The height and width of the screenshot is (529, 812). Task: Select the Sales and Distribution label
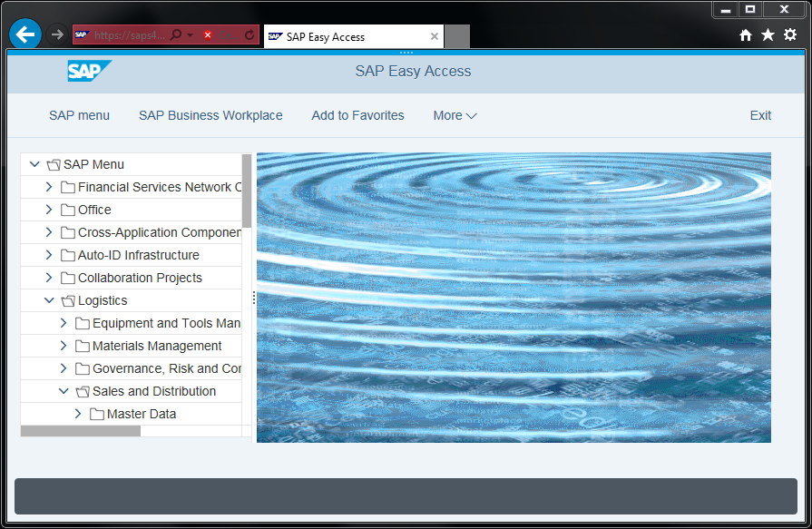[154, 391]
